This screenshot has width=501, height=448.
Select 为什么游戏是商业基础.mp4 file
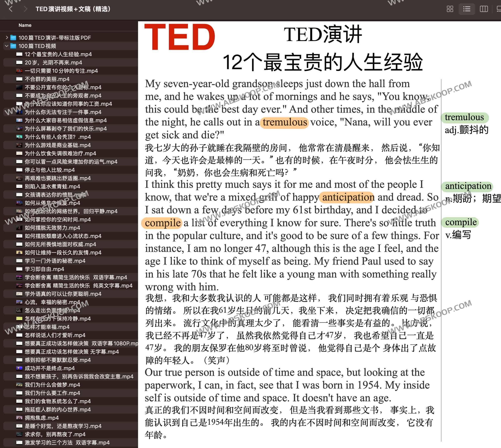pos(58,145)
